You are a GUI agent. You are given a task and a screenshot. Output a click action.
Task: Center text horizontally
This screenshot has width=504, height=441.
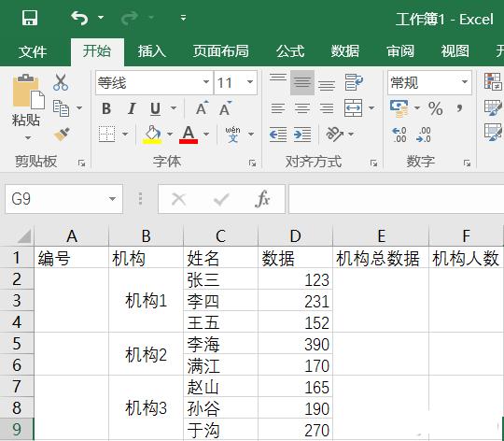point(302,108)
